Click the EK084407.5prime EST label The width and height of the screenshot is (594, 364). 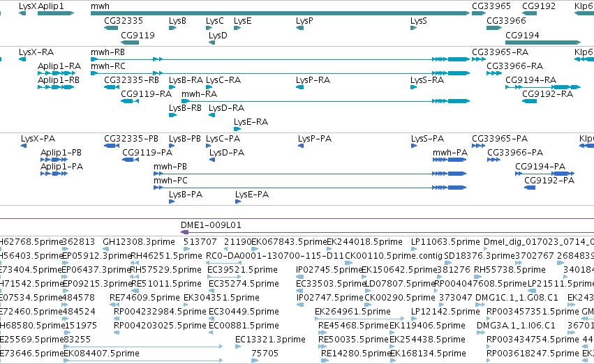(x=101, y=354)
